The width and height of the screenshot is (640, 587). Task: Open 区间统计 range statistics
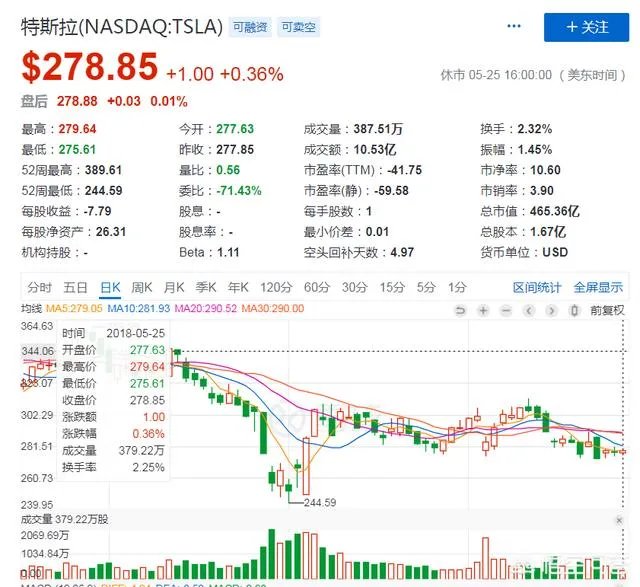[537, 287]
